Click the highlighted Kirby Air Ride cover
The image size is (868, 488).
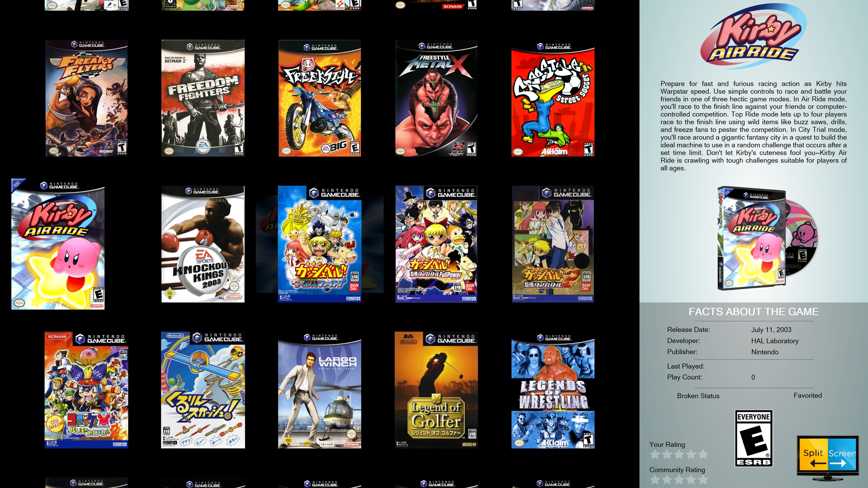click(58, 244)
